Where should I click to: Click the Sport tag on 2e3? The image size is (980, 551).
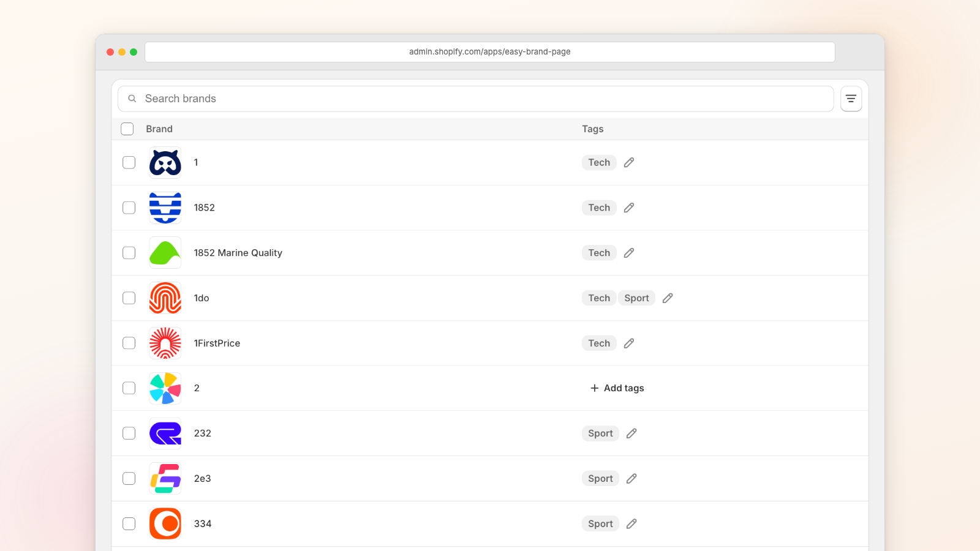[600, 479]
